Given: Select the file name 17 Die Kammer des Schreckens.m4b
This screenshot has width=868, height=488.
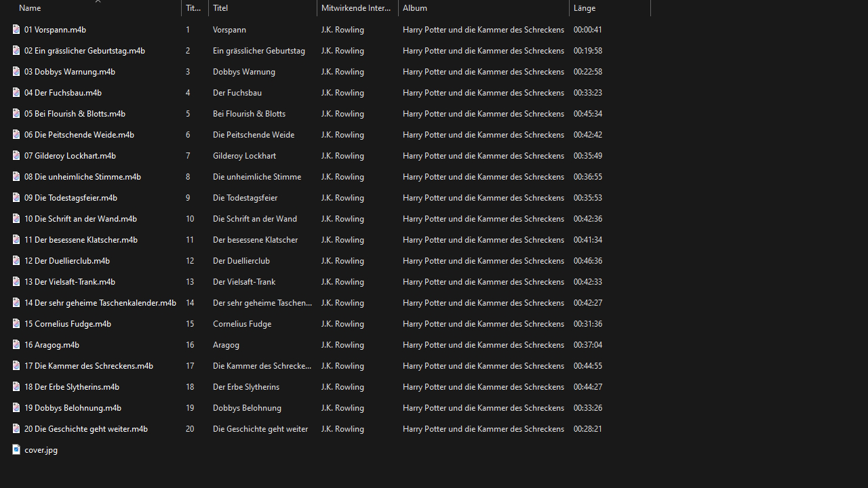Looking at the screenshot, I should [88, 365].
